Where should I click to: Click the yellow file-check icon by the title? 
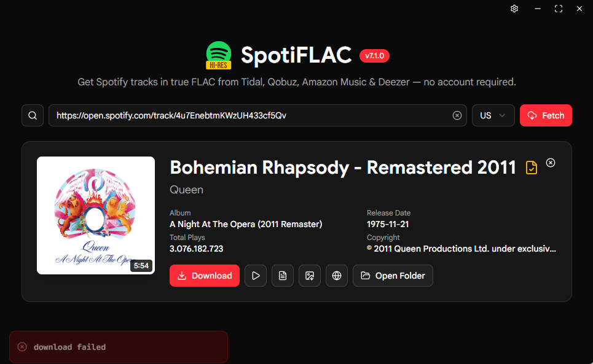click(x=532, y=168)
